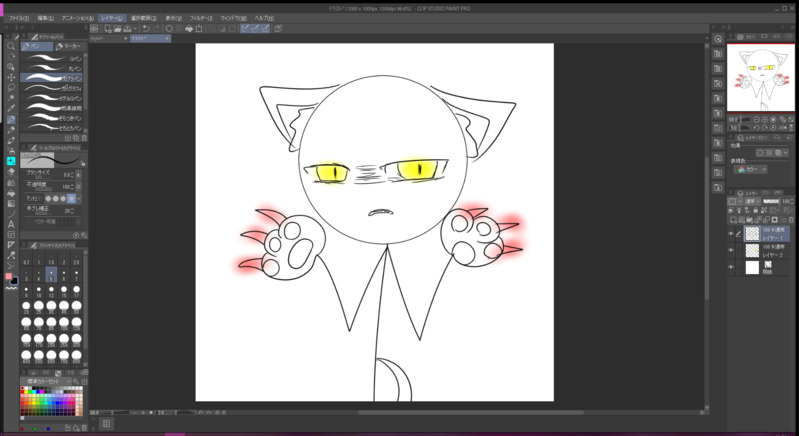799x436 pixels.
Task: Click the New document icon
Action: (108, 29)
